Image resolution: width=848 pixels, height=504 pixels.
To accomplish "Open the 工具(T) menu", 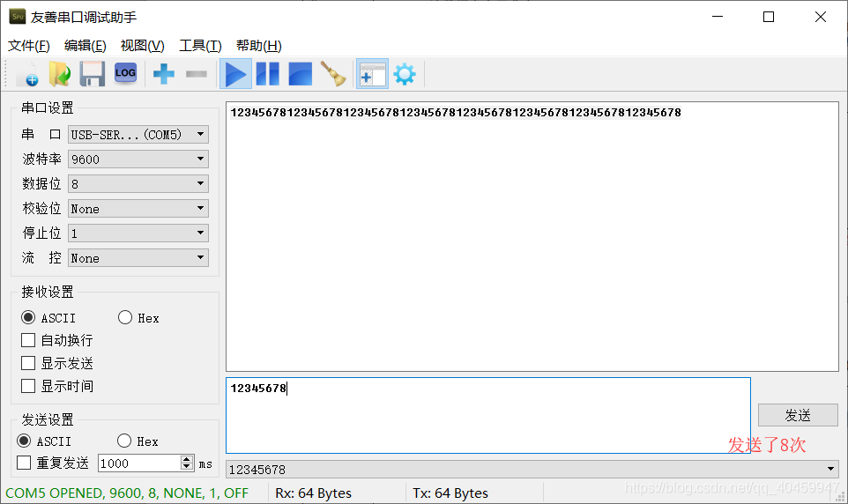I will pyautogui.click(x=199, y=46).
